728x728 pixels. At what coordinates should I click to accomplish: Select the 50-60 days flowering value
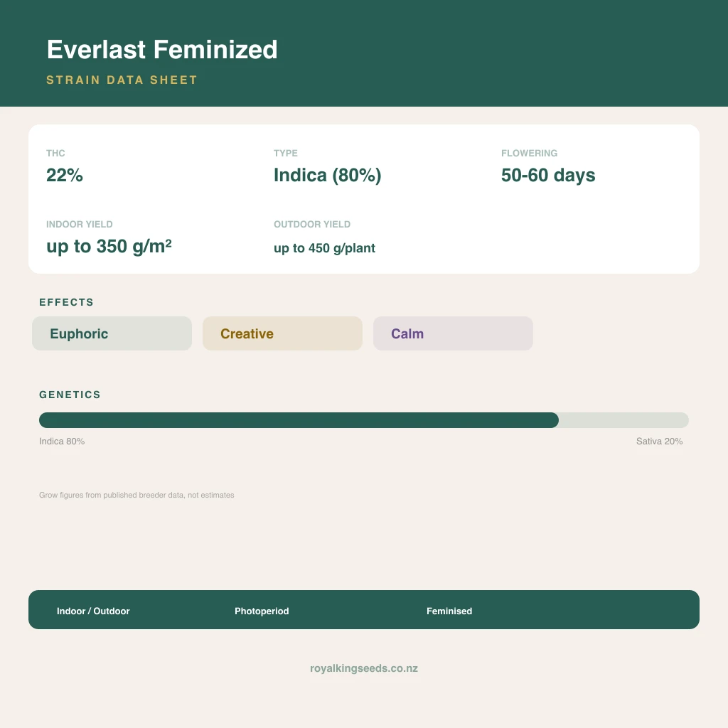click(548, 175)
